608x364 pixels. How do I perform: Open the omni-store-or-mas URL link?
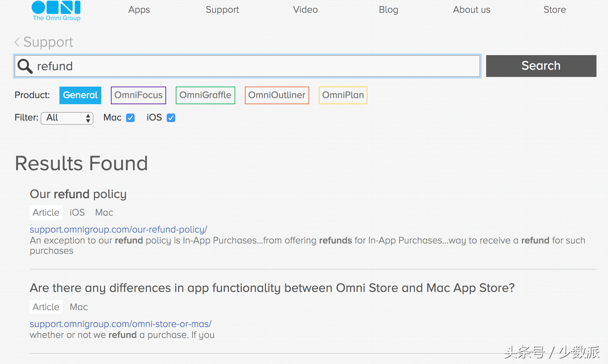click(121, 324)
